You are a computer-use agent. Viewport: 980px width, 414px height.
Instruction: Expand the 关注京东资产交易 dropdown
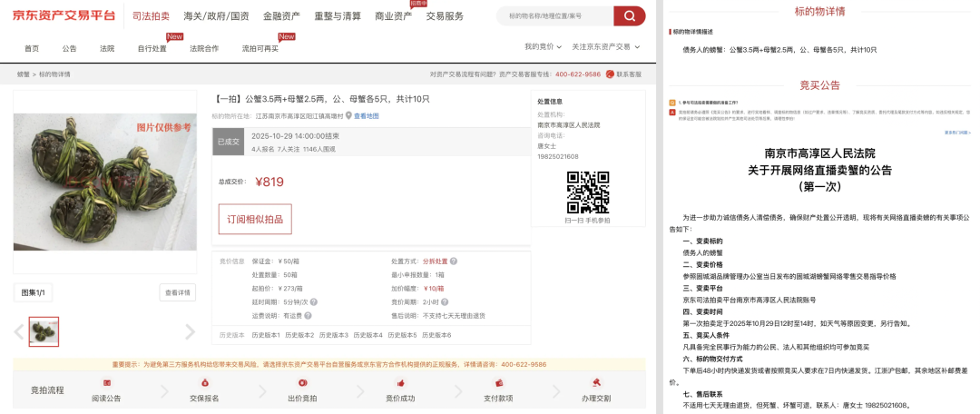tap(605, 47)
